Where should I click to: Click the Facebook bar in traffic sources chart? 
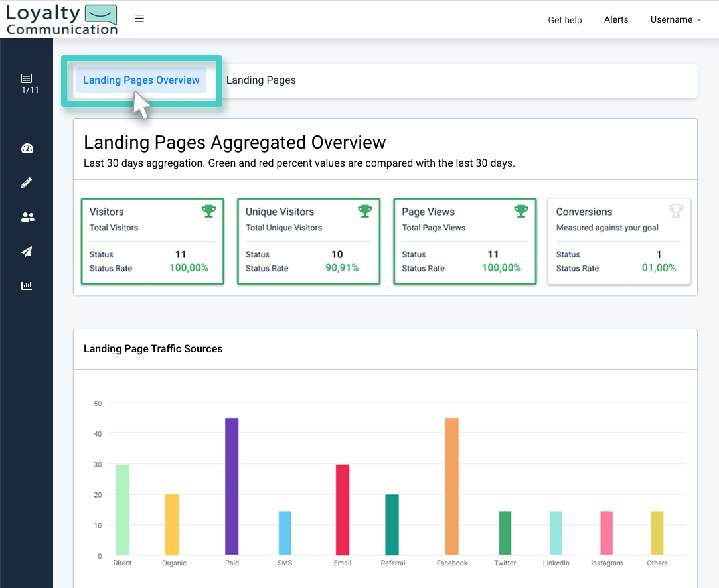tap(451, 486)
